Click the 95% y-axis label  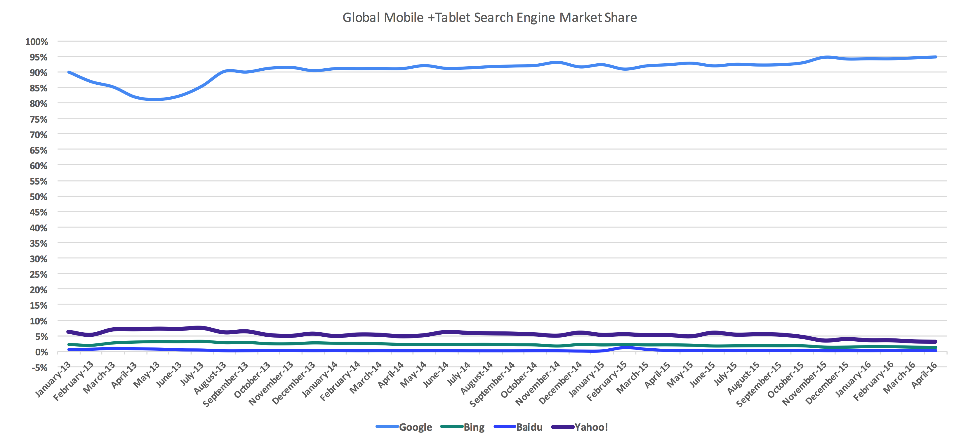tap(39, 57)
